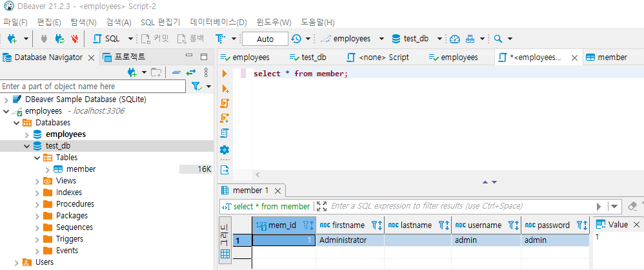This screenshot has width=644, height=270.
Task: Switch to grid view icon in results sidebar
Action: tap(225, 254)
